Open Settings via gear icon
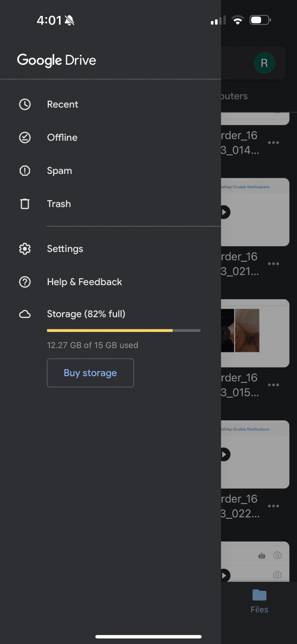This screenshot has height=644, width=297. tap(24, 249)
